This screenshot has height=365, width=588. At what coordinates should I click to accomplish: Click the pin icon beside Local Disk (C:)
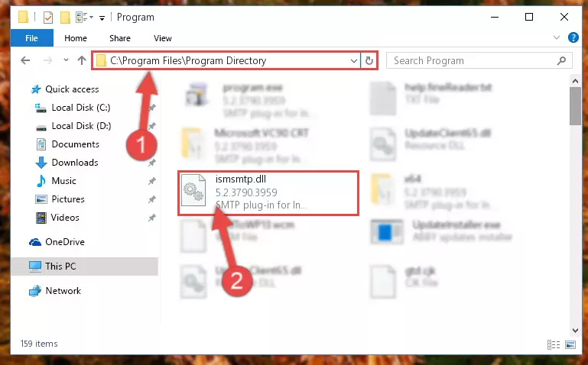[x=152, y=108]
